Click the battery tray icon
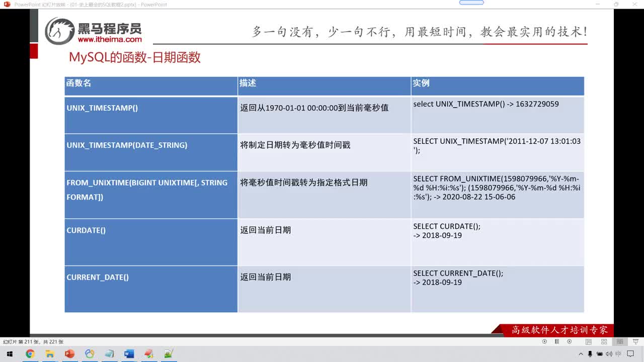This screenshot has width=644, height=362. (x=600, y=354)
